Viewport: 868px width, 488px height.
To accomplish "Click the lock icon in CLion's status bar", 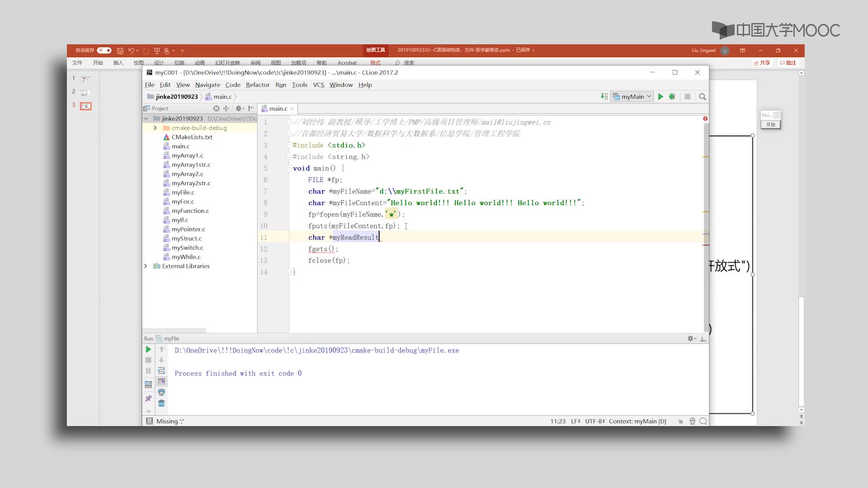I will [680, 421].
